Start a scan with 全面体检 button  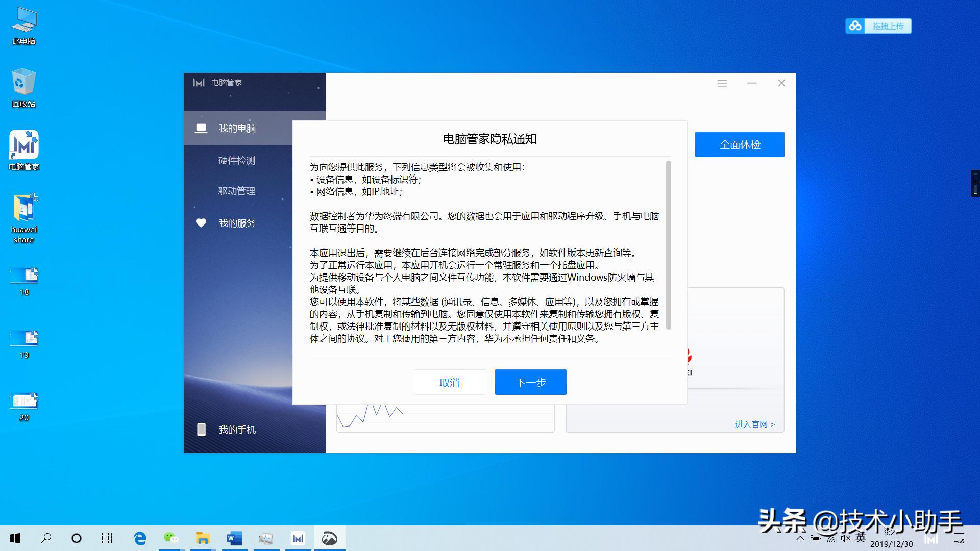pyautogui.click(x=739, y=144)
